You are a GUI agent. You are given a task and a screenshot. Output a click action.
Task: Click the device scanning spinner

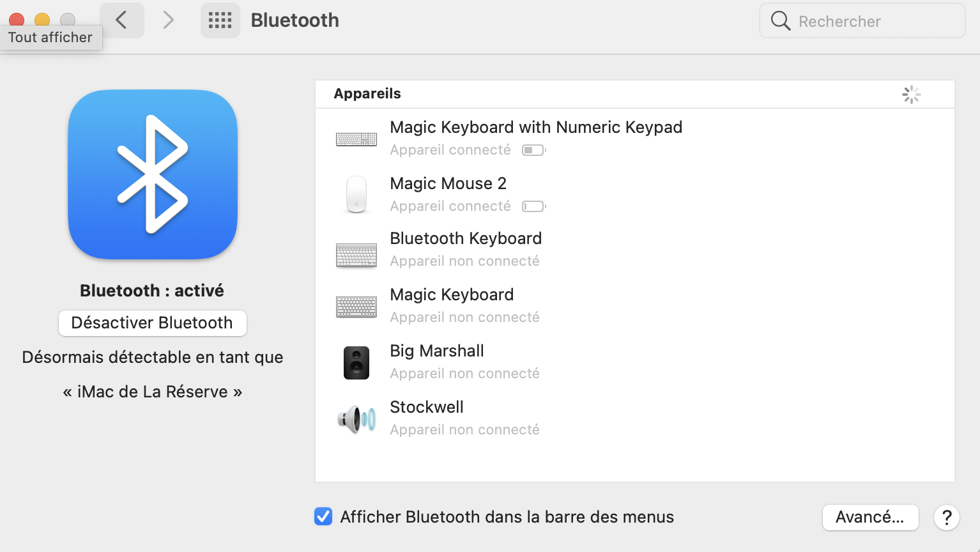click(x=912, y=95)
